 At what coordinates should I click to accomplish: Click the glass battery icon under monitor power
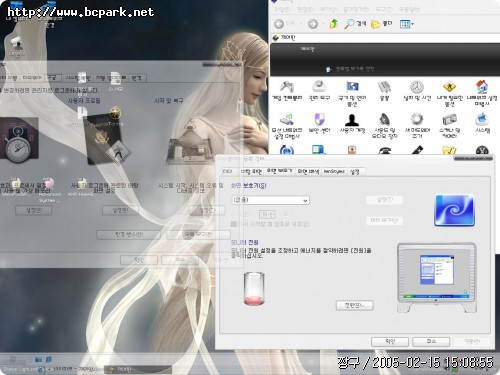[254, 289]
